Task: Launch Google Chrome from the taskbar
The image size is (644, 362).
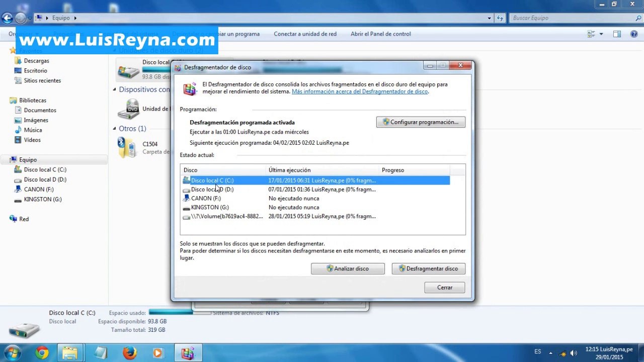Action: 42,353
